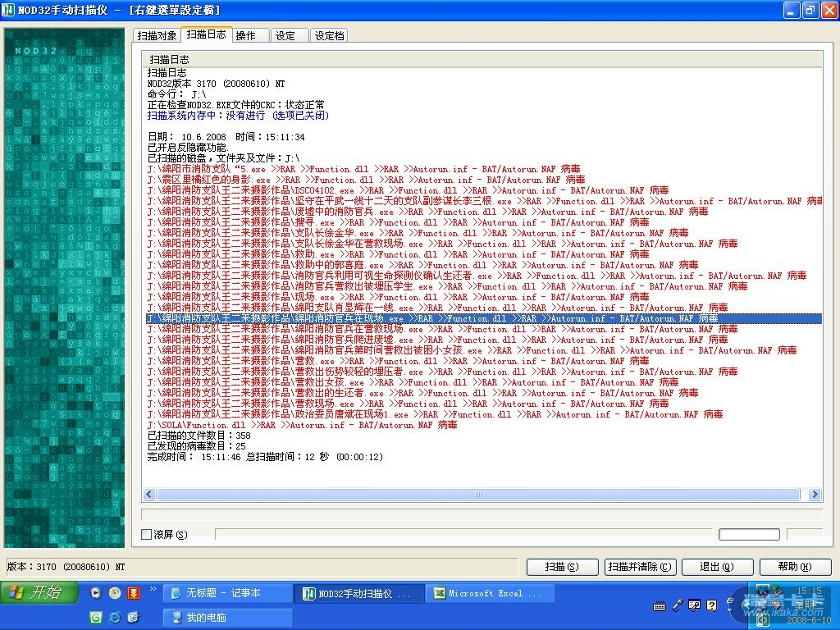Image resolution: width=840 pixels, height=630 pixels.
Task: Click the 已扫描的文件数目: 358 line
Action: tap(199, 436)
